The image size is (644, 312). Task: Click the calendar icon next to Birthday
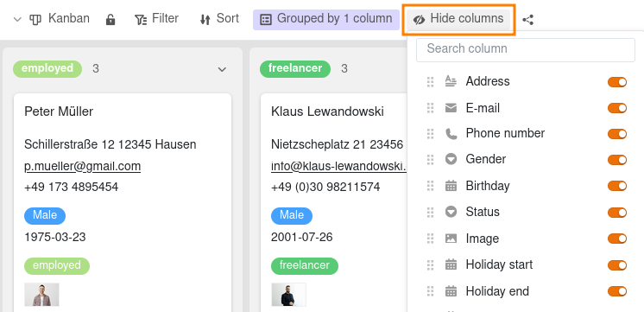(x=451, y=186)
